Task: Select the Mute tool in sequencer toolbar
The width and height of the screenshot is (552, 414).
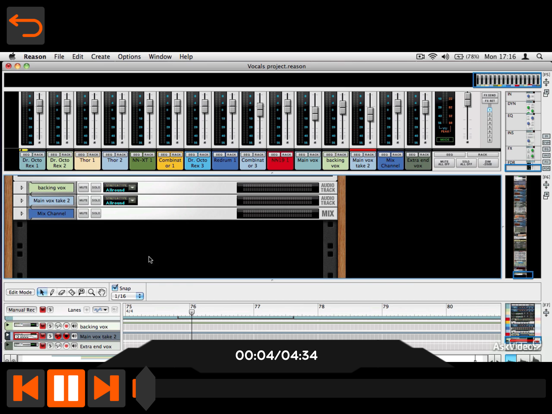Action: point(81,292)
